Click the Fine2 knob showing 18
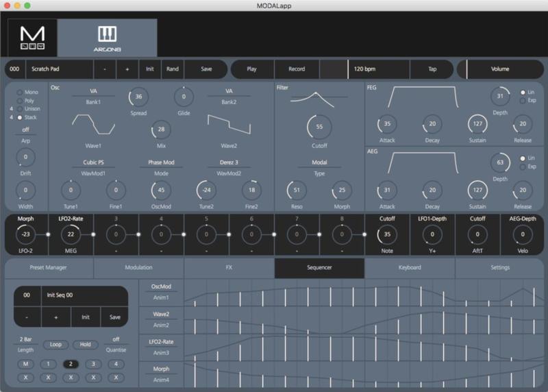The height and width of the screenshot is (392, 548). pyautogui.click(x=251, y=191)
